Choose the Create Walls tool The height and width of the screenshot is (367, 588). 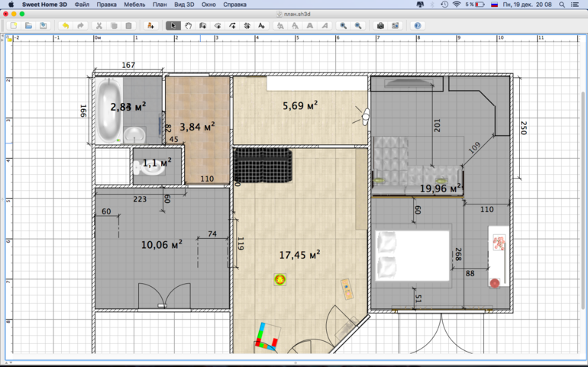tap(203, 26)
